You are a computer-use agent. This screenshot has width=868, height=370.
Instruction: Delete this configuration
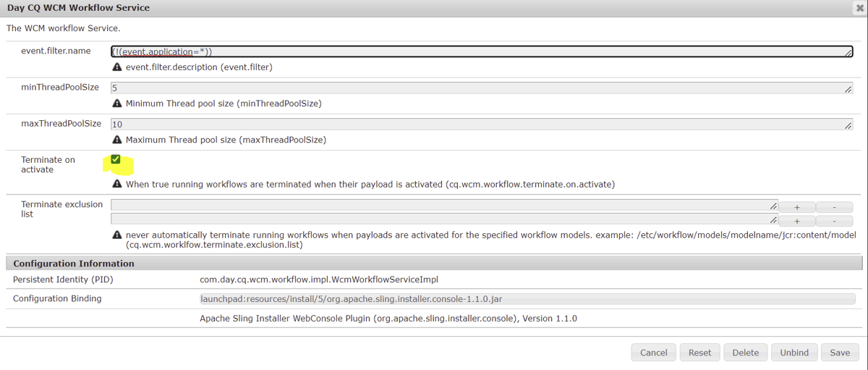pyautogui.click(x=745, y=353)
